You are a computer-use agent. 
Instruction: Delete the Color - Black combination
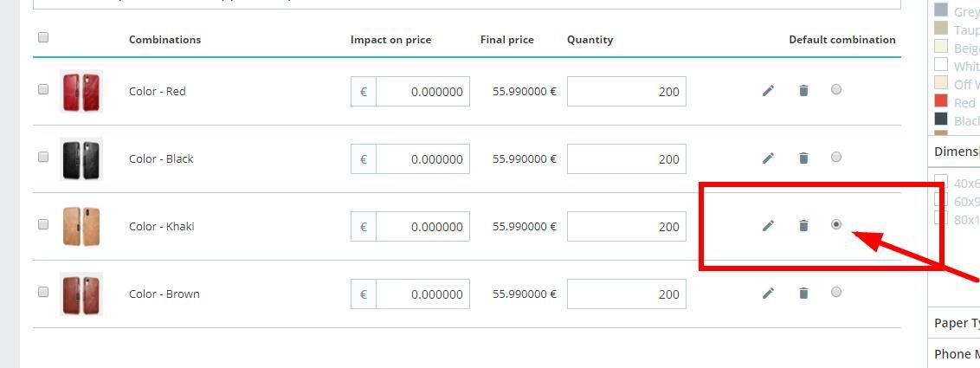pos(803,158)
